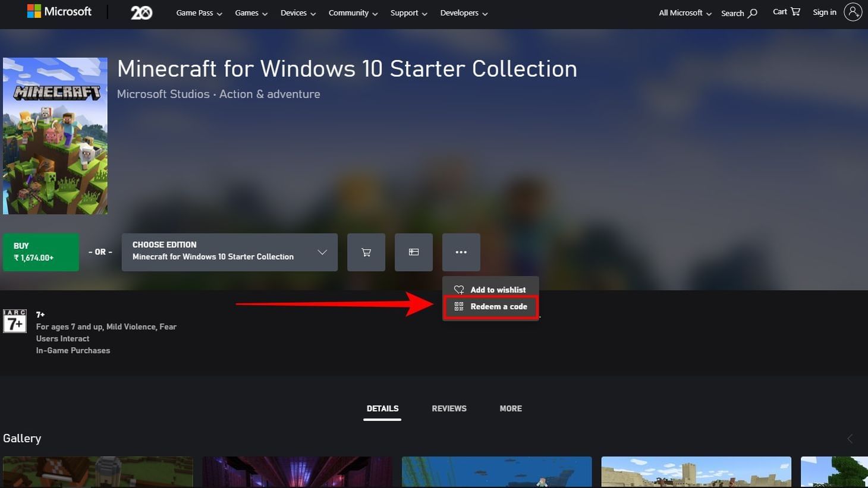The image size is (868, 488).
Task: Open the Choose Edition dropdown
Action: pyautogui.click(x=229, y=252)
